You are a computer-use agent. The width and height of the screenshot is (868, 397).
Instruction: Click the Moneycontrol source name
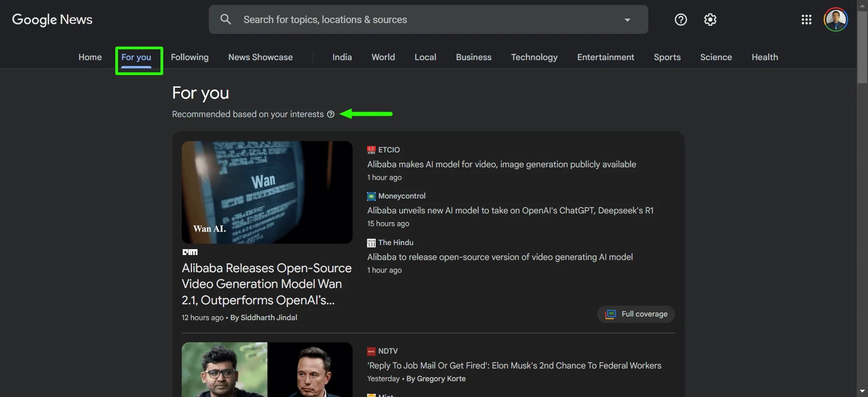click(x=402, y=196)
